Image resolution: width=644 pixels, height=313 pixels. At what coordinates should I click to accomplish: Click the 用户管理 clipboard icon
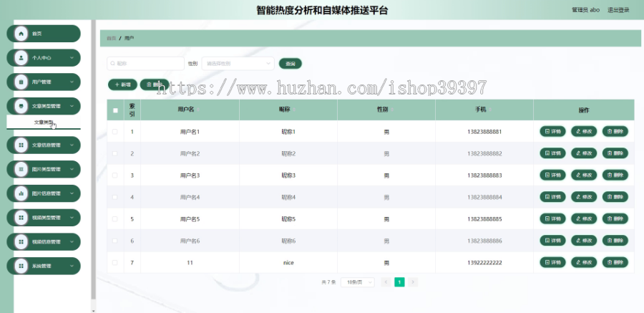(21, 82)
